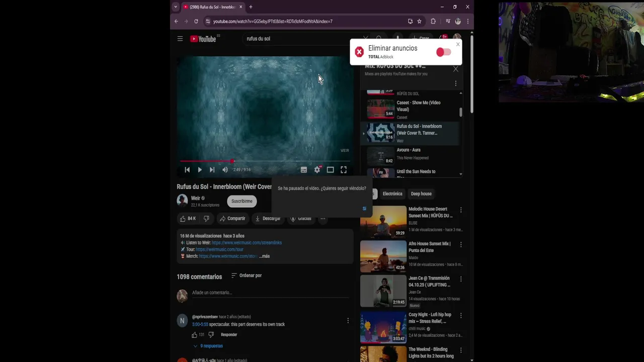Viewport: 644px width, 362px height.
Task: Open Afro House Sunset Mix video title
Action: [x=430, y=247]
